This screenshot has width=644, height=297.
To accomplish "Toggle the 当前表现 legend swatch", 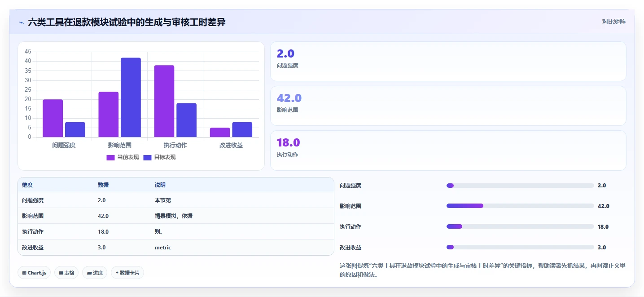I will click(x=110, y=157).
